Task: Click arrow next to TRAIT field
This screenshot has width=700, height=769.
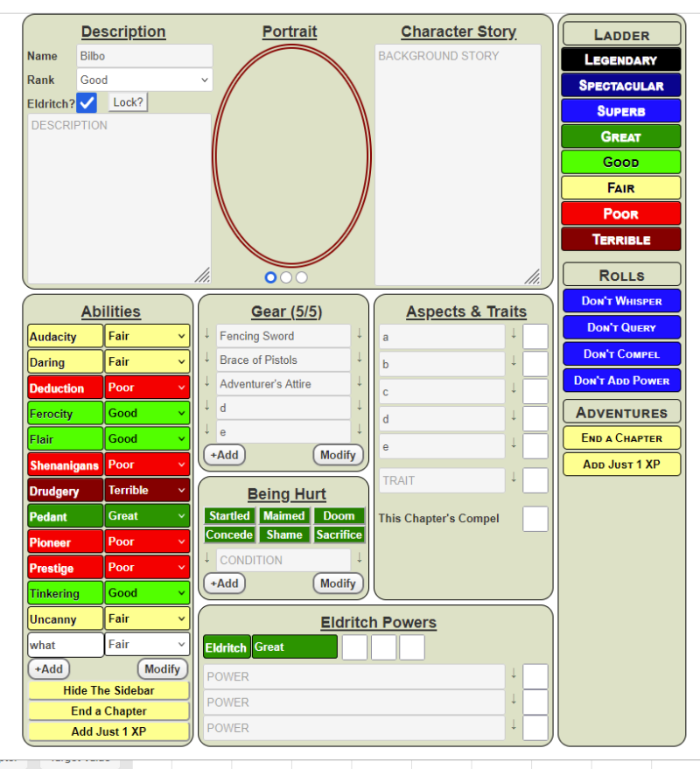Action: [x=514, y=477]
